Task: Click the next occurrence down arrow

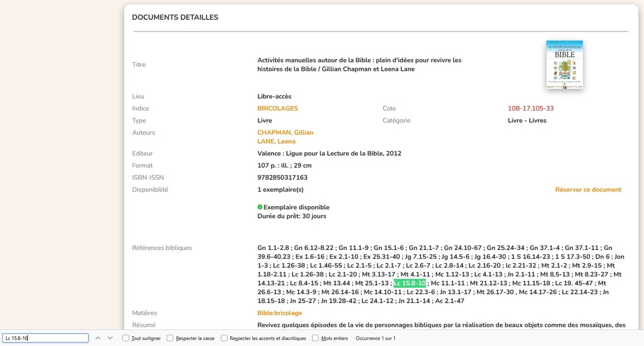Action: [110, 338]
